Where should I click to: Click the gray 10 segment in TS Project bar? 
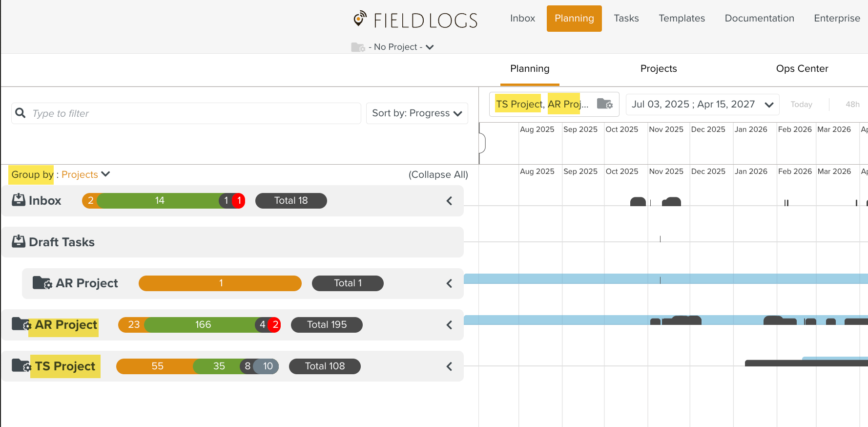(x=267, y=366)
